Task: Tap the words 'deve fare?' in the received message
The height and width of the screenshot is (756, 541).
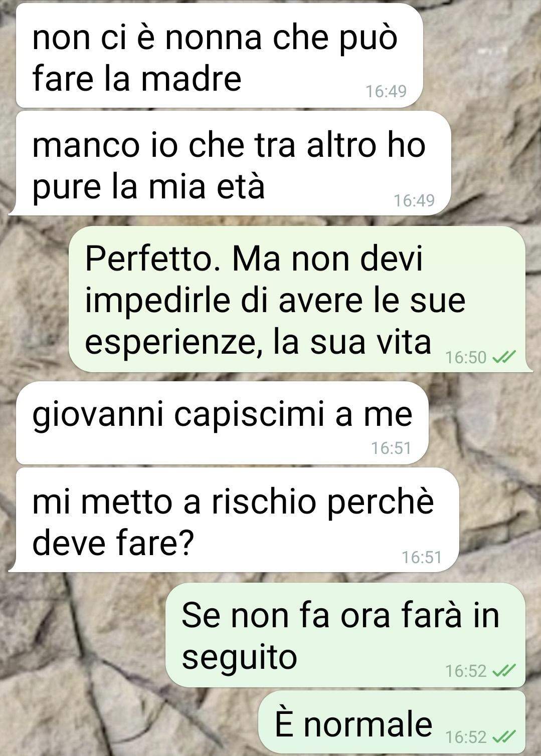Action: coord(113,543)
